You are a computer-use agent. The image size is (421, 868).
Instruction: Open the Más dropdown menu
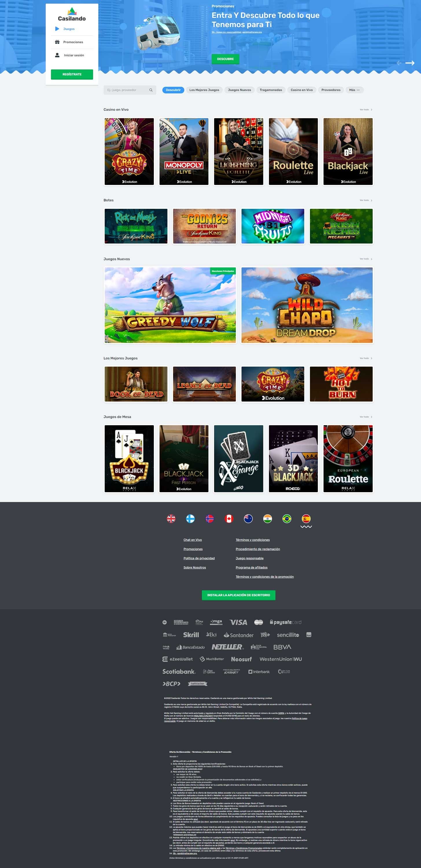click(x=354, y=90)
